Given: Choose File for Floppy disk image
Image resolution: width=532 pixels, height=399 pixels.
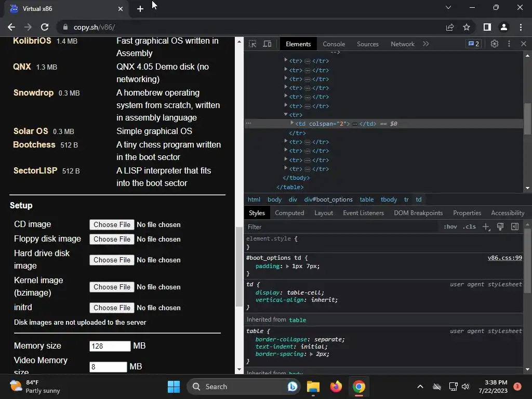Looking at the screenshot, I should (112, 239).
